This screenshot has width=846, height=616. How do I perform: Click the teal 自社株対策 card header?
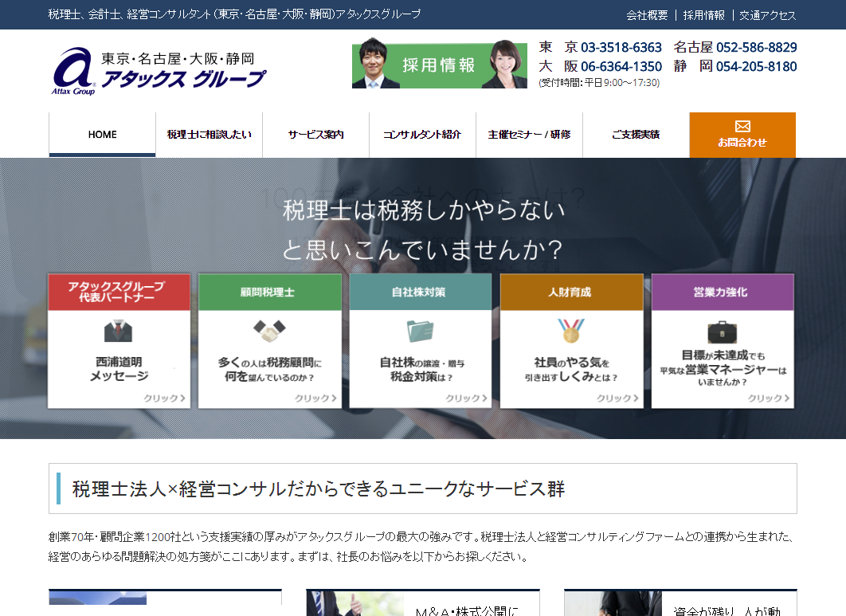click(421, 292)
